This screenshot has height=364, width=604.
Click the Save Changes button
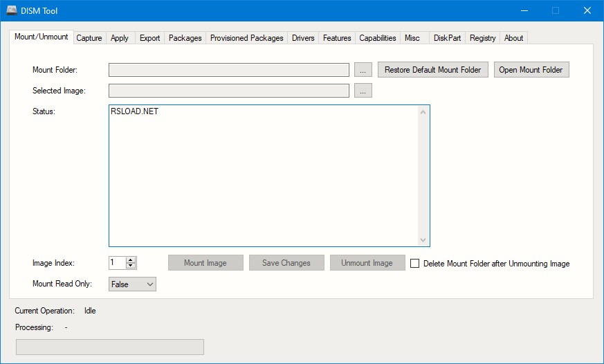pos(286,263)
